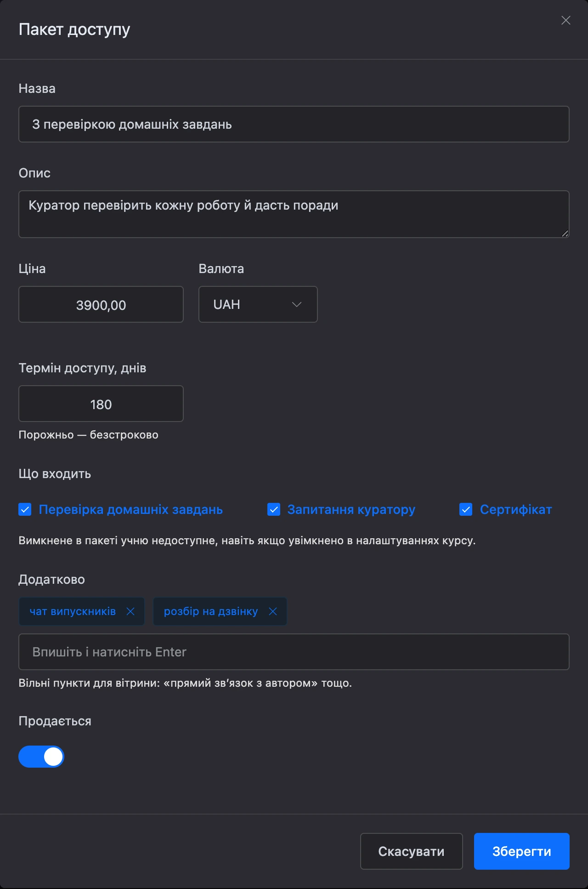Click the Термін доступу, днів label

(x=82, y=368)
